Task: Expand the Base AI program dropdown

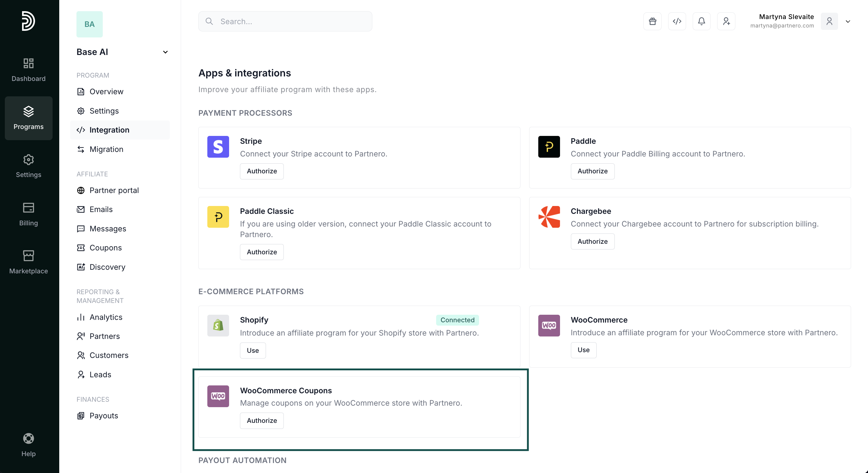Action: coord(165,52)
